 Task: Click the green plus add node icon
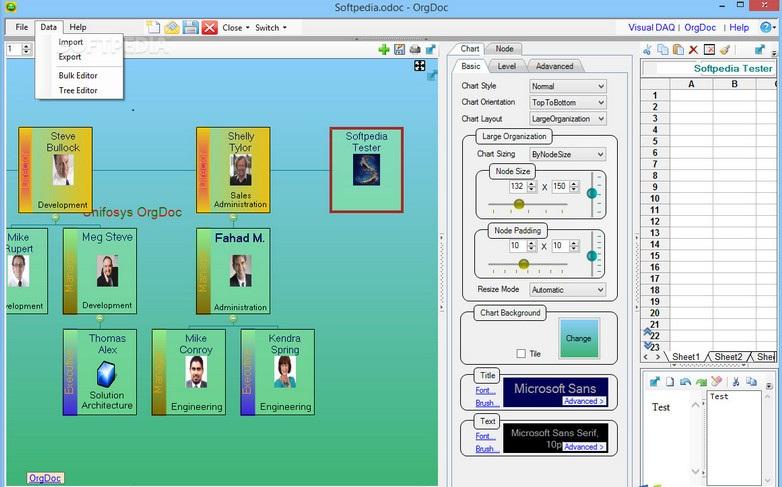(x=384, y=49)
